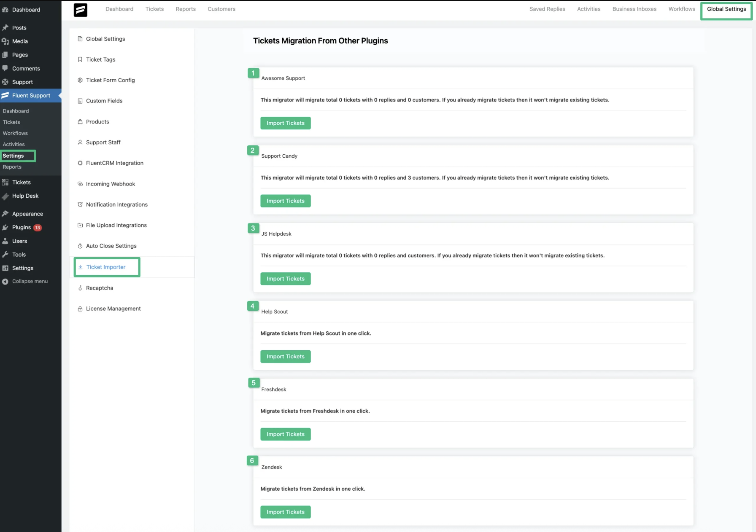Click the WordPress Plugins menu icon
Image resolution: width=756 pixels, height=532 pixels.
point(5,228)
